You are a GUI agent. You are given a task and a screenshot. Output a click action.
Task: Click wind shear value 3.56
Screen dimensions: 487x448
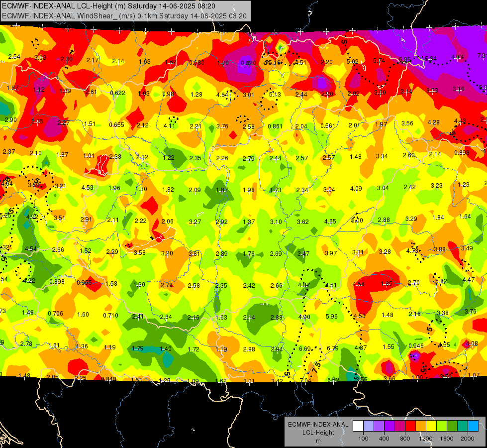[x=407, y=123]
